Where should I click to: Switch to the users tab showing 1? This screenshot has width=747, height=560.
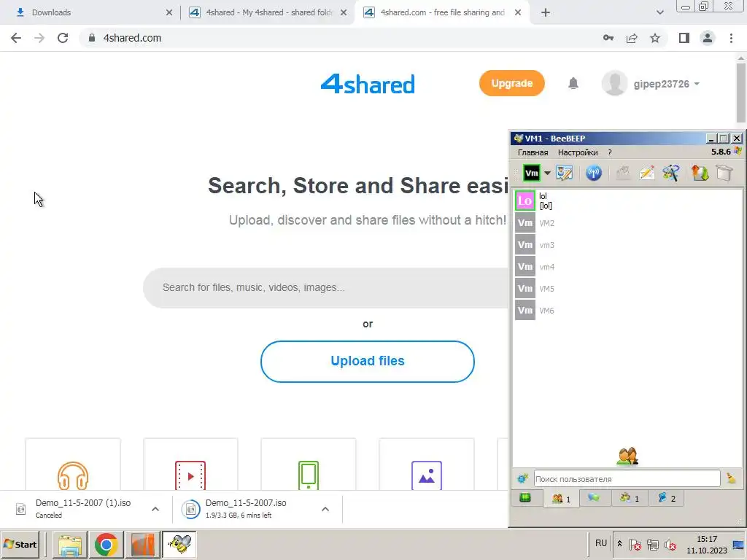pyautogui.click(x=561, y=498)
